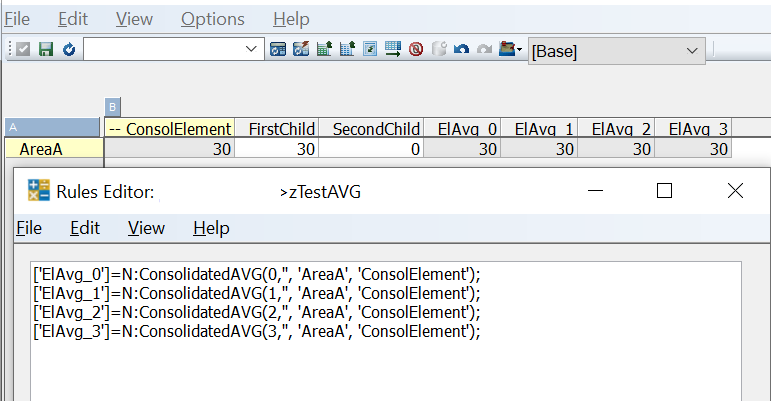Undo the last change with the blue undo arrow
Viewport: 771px width, 401px height.
click(461, 49)
